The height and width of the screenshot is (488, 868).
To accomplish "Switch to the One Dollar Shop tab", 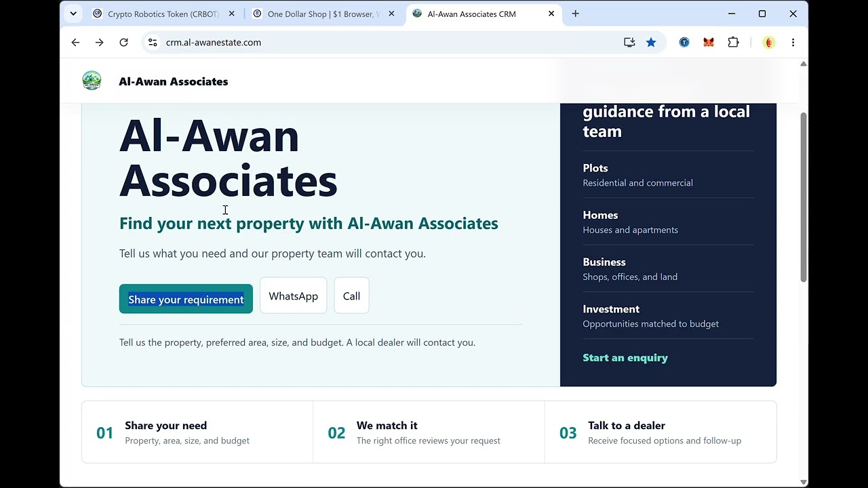I will [323, 14].
